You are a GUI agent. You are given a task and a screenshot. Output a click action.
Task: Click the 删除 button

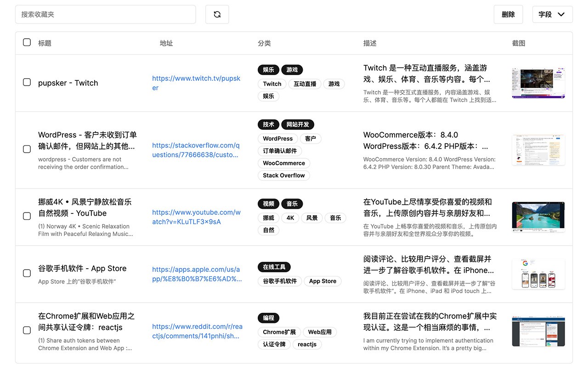[508, 14]
